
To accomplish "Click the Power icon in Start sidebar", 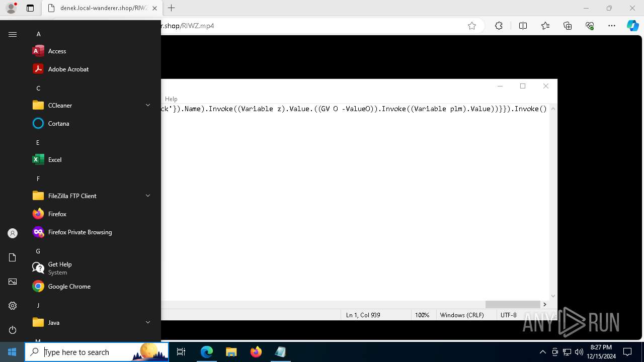I will [13, 330].
